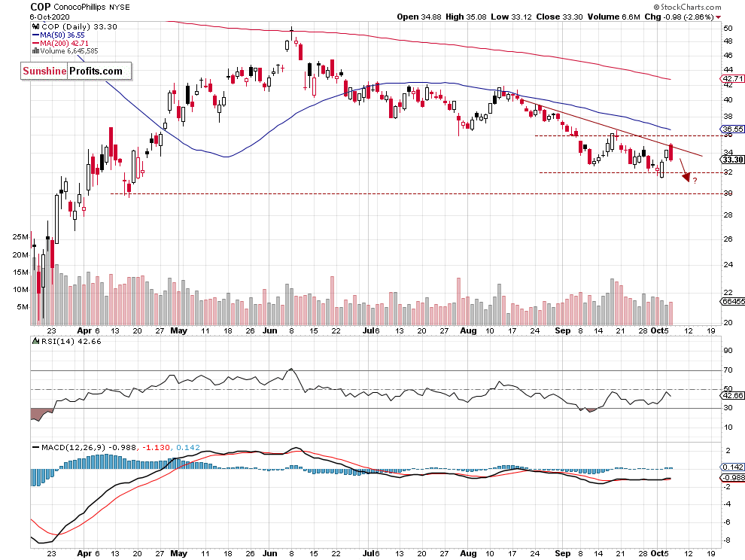Click the Chg -0.98 (-2.86%) value
The image size is (745, 560).
pyautogui.click(x=679, y=17)
